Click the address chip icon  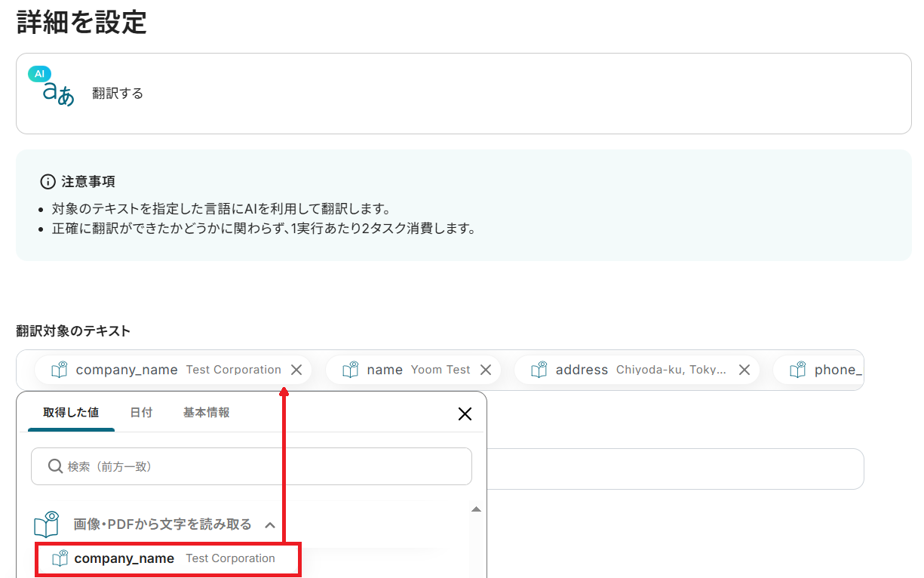(539, 370)
